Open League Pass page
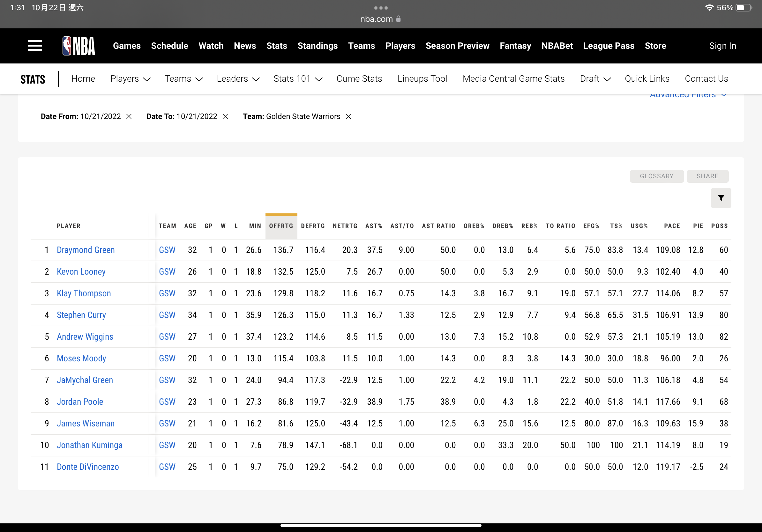 [609, 46]
